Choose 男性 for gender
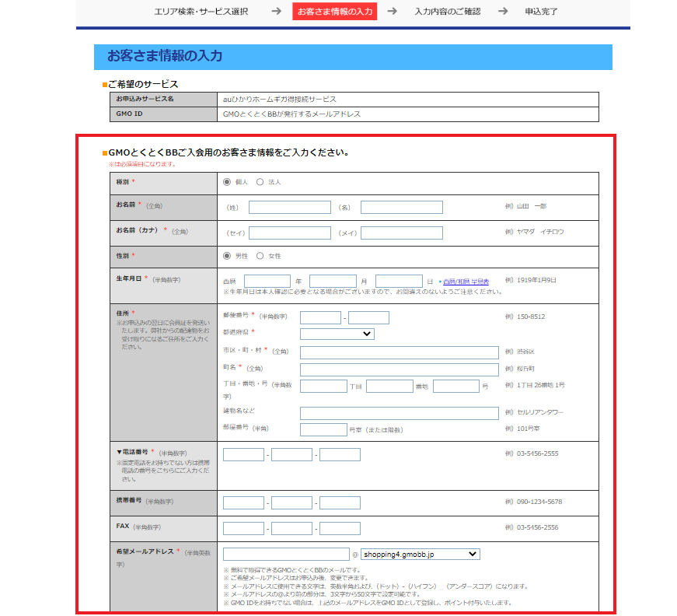The width and height of the screenshot is (677, 616). tap(227, 256)
